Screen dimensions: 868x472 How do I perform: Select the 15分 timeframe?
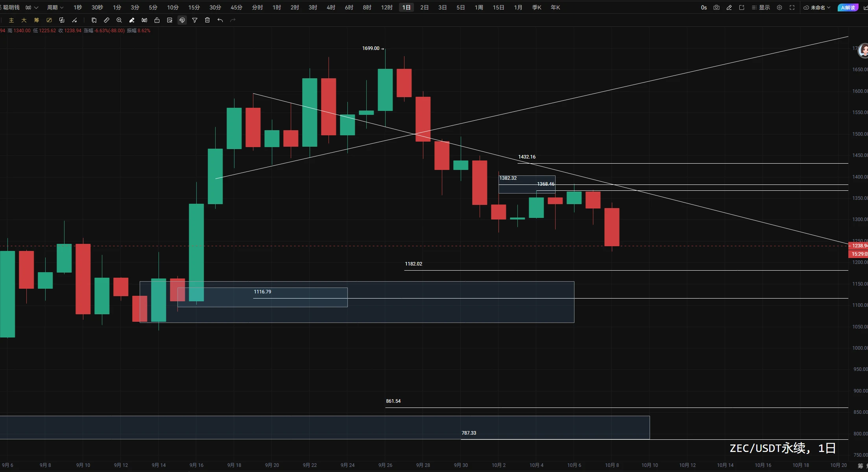pyautogui.click(x=194, y=7)
